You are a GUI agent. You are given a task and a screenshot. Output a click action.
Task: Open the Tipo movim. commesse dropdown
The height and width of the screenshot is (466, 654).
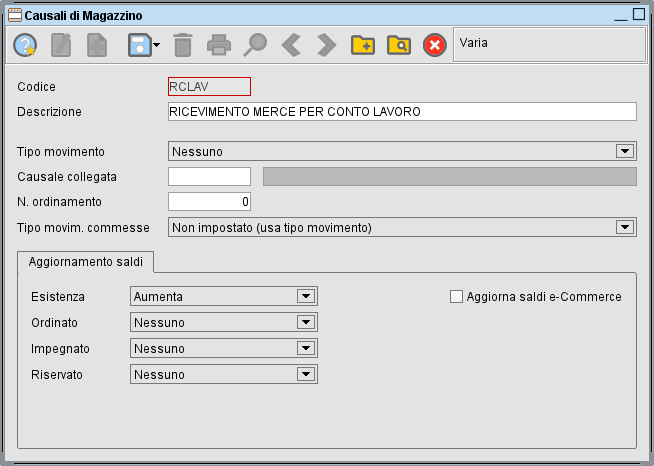click(625, 228)
